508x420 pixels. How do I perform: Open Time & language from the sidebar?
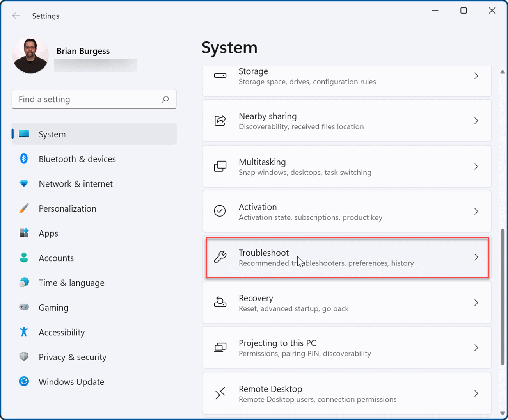[x=71, y=283]
